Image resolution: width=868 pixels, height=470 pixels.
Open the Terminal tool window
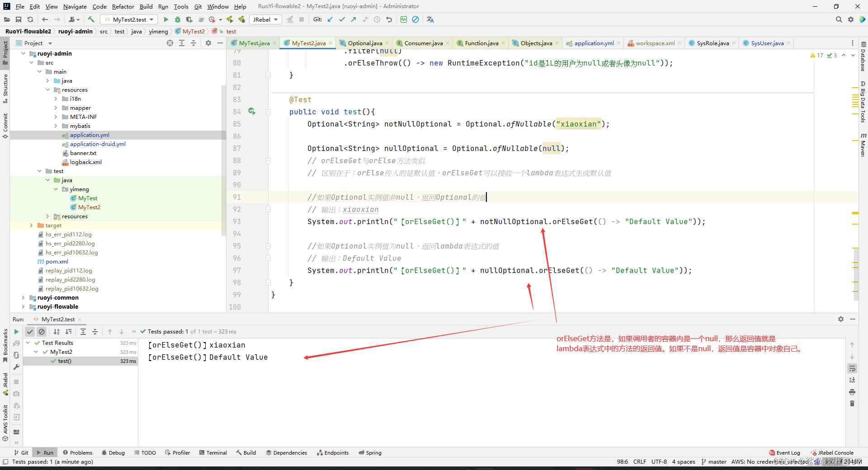point(213,452)
